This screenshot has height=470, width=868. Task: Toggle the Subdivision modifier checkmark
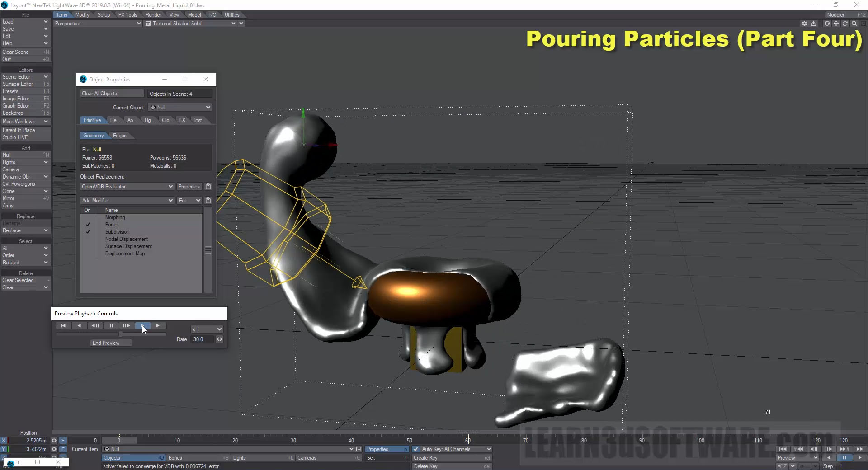click(88, 232)
